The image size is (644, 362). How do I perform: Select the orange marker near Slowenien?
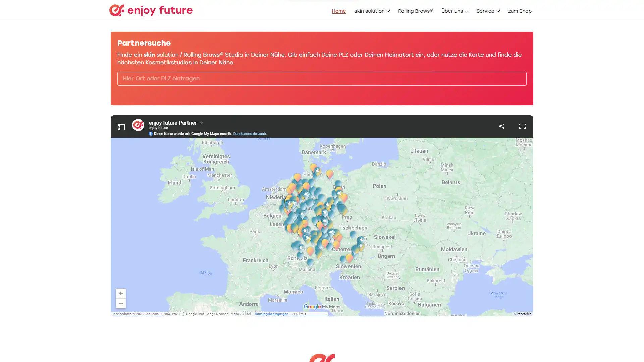tap(350, 258)
